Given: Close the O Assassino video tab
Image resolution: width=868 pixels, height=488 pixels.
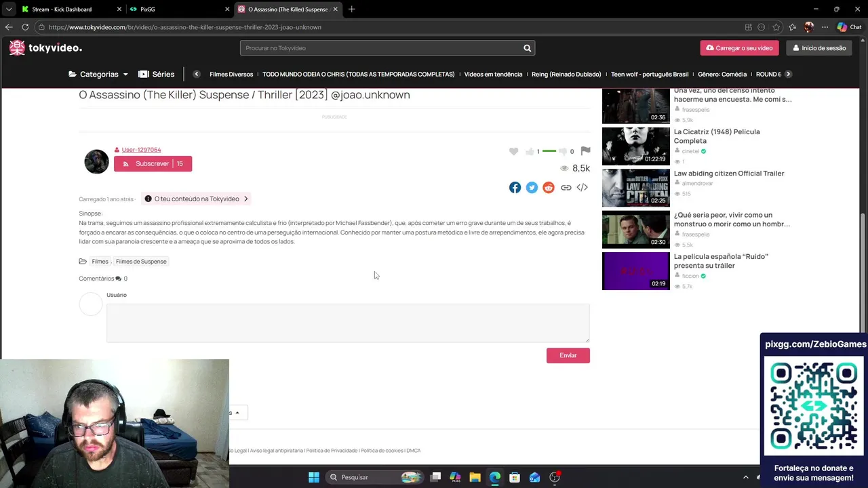Looking at the screenshot, I should coord(335,9).
